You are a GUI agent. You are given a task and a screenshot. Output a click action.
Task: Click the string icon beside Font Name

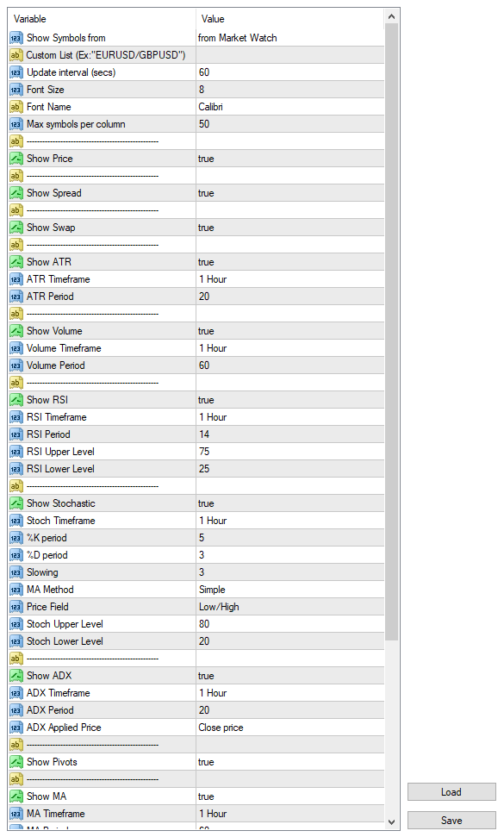click(x=16, y=107)
